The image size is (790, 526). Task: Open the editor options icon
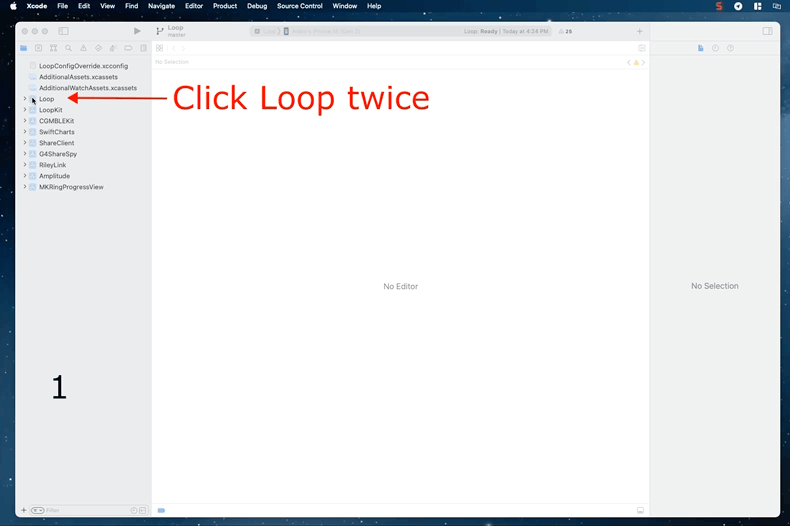click(x=641, y=48)
